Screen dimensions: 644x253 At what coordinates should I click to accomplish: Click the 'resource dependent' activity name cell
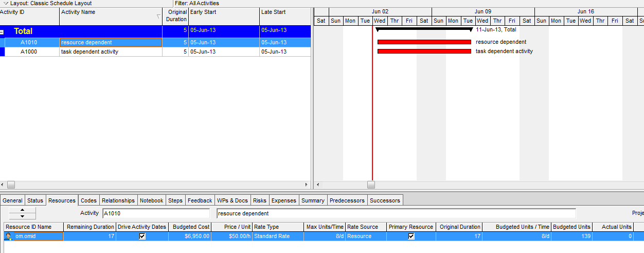(x=111, y=42)
